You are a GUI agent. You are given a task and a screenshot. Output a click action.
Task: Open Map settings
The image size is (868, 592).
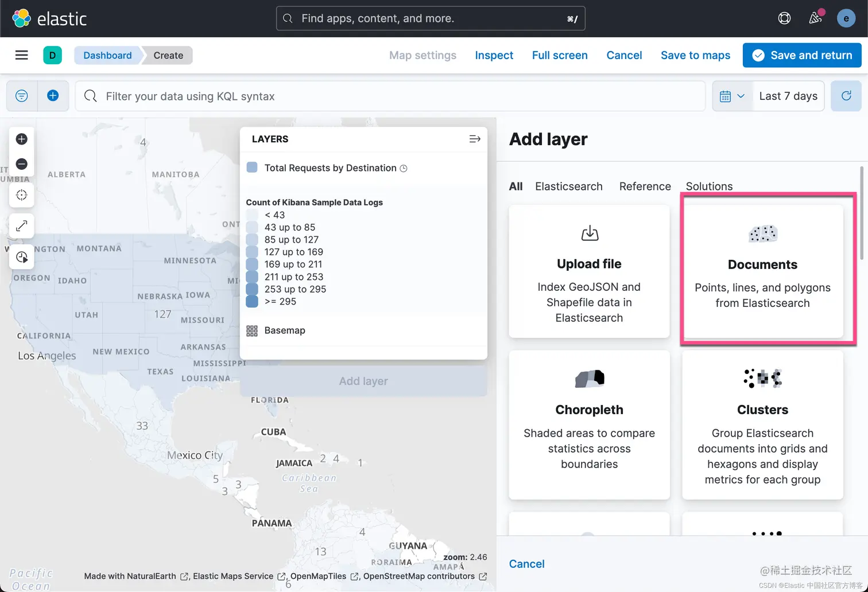tap(423, 55)
